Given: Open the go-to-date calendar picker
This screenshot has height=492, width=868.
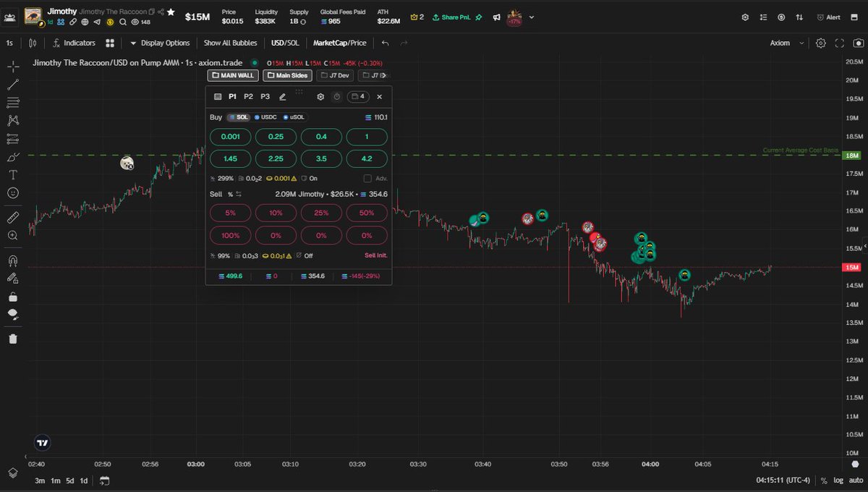Looking at the screenshot, I should 105,480.
